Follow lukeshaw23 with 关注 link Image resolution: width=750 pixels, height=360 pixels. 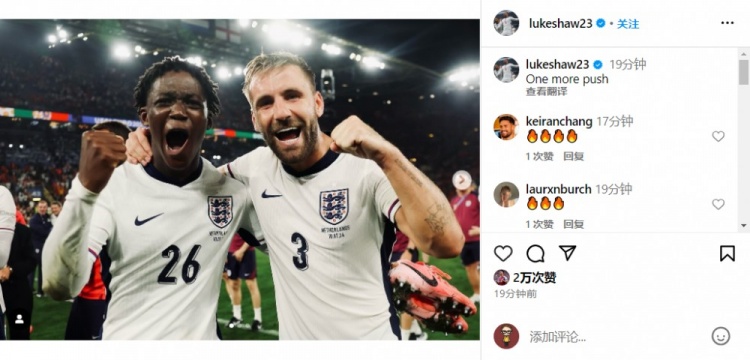(628, 23)
